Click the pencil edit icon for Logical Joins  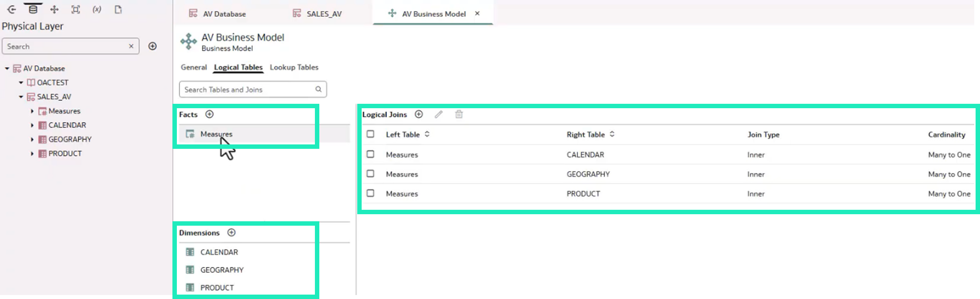tap(438, 114)
